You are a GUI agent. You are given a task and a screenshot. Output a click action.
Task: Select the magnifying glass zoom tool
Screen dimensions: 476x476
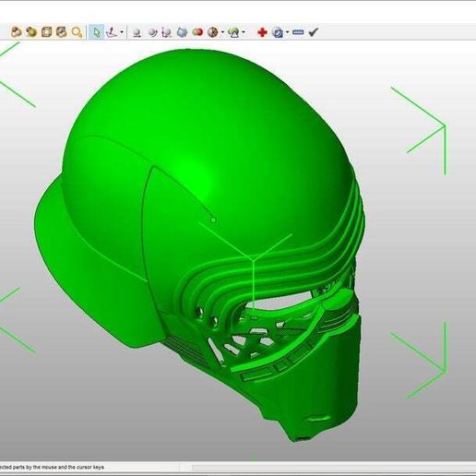click(x=77, y=32)
